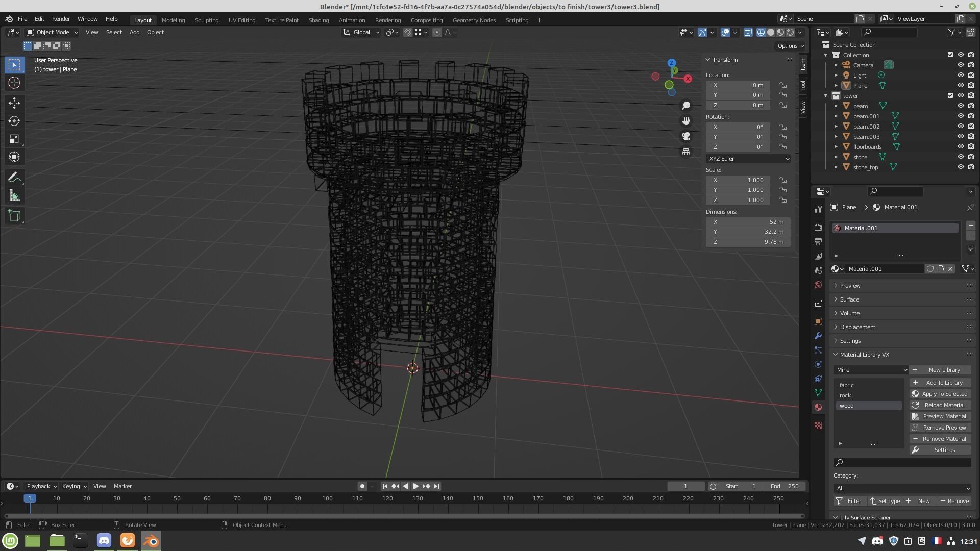The width and height of the screenshot is (980, 551).
Task: Lock X location
Action: point(782,85)
